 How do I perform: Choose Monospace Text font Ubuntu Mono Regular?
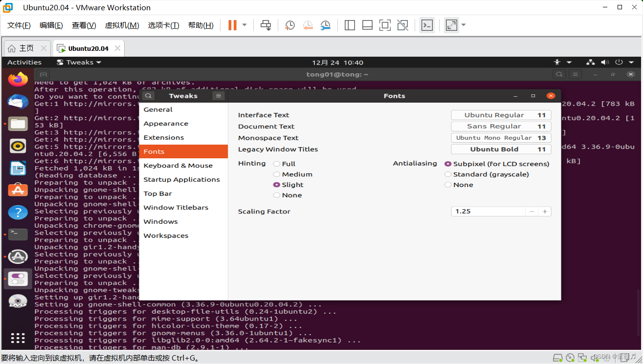(x=501, y=138)
